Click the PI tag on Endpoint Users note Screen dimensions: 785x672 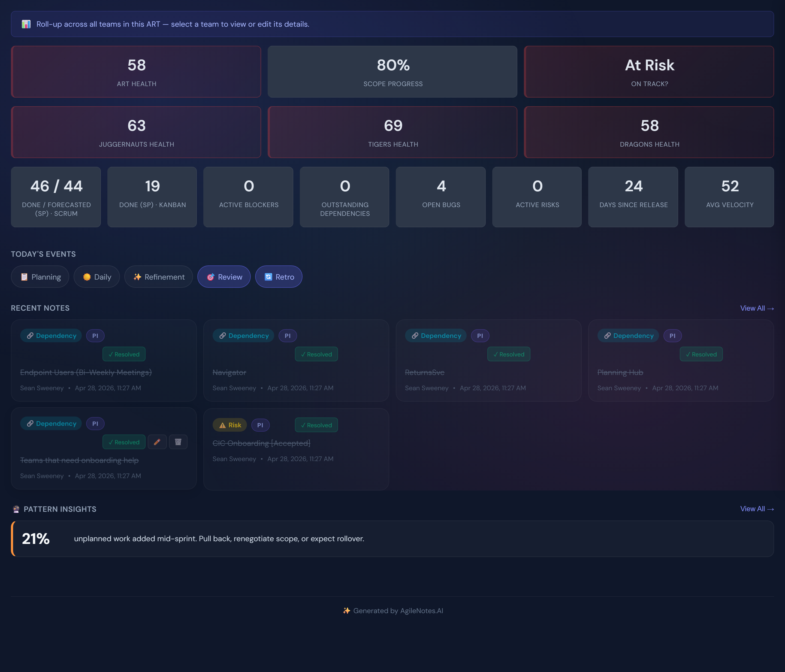click(x=95, y=336)
